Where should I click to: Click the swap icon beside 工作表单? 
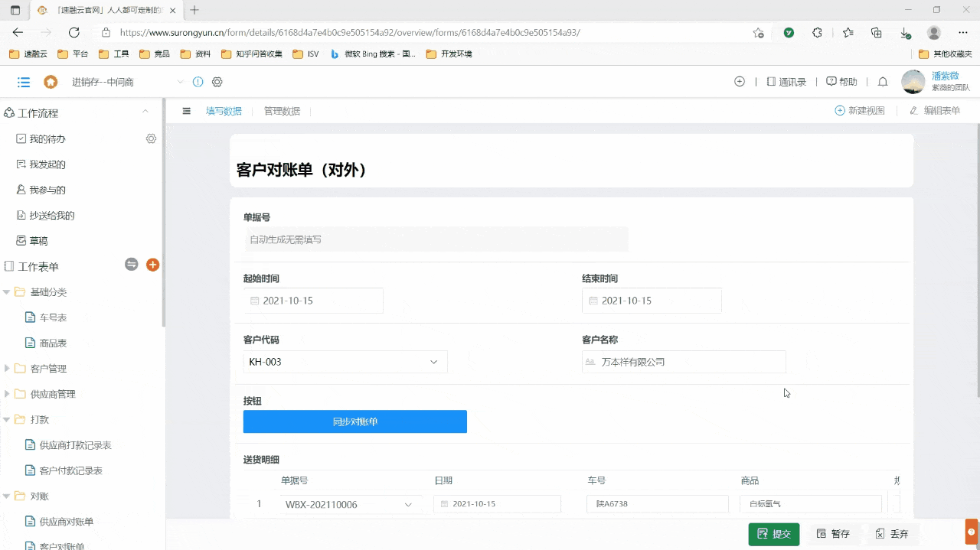[x=132, y=265]
